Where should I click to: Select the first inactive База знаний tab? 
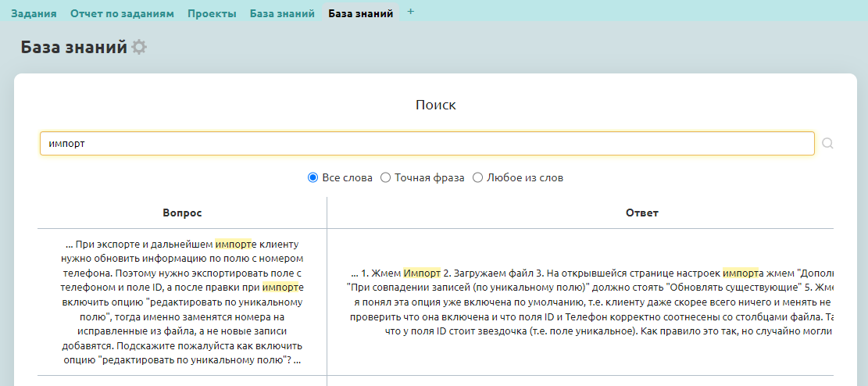282,13
